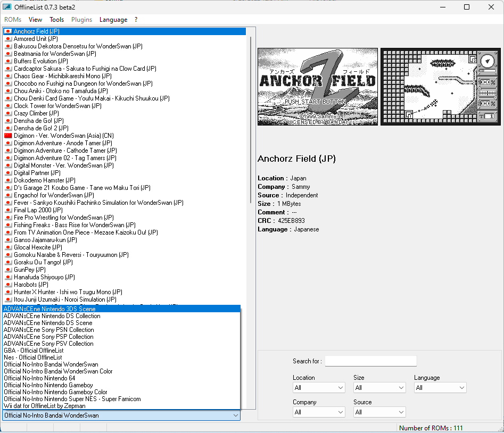Open the Language menu
The image size is (504, 433).
point(113,20)
